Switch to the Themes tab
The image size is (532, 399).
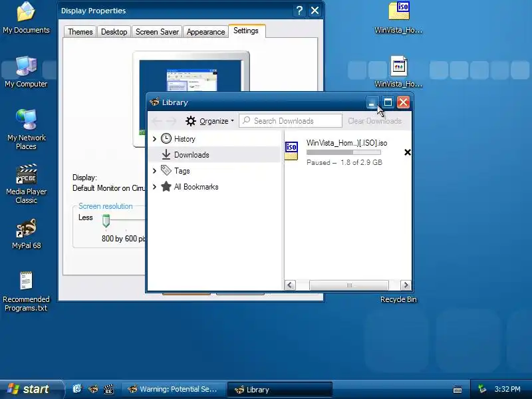80,31
